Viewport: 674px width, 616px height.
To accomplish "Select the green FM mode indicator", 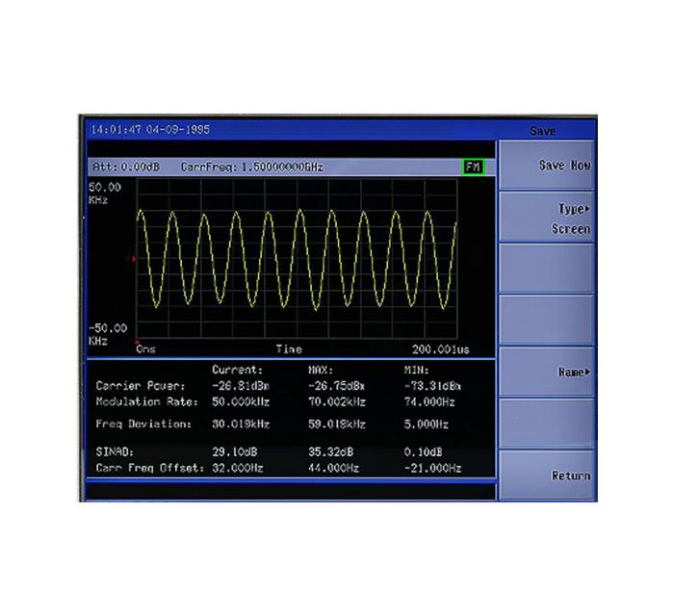I will click(474, 167).
